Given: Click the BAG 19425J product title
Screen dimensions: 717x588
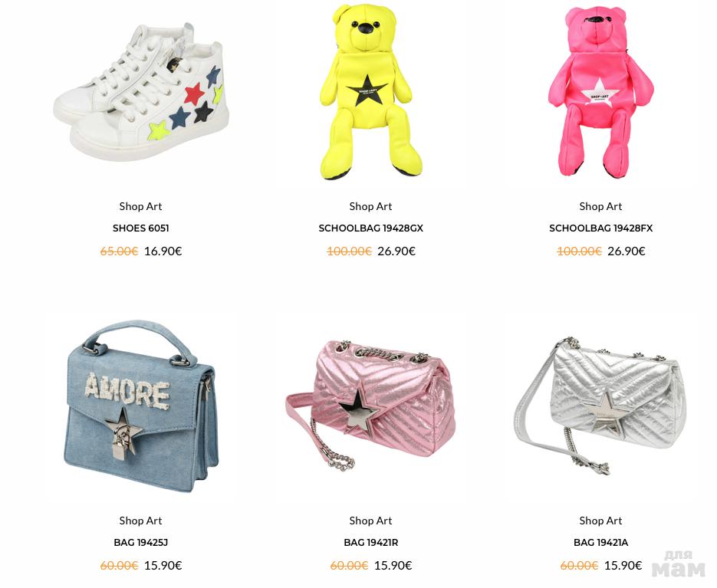Looking at the screenshot, I should pos(141,543).
